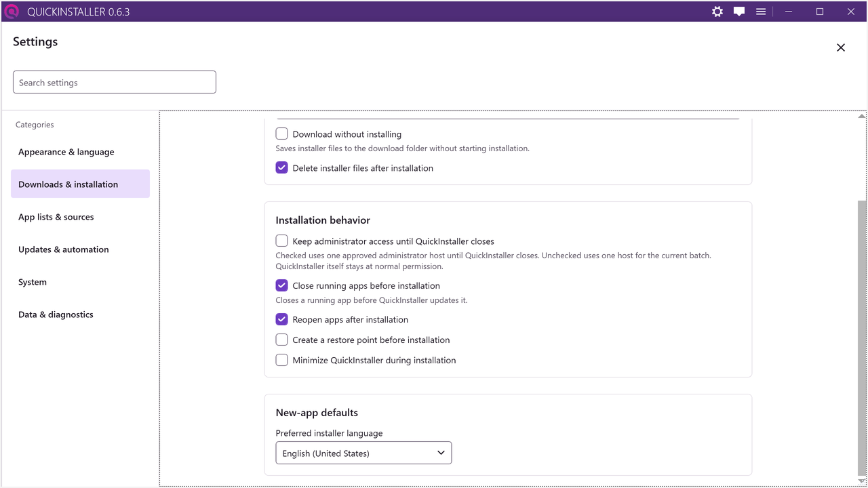Click the scrollbar up arrow

[862, 116]
